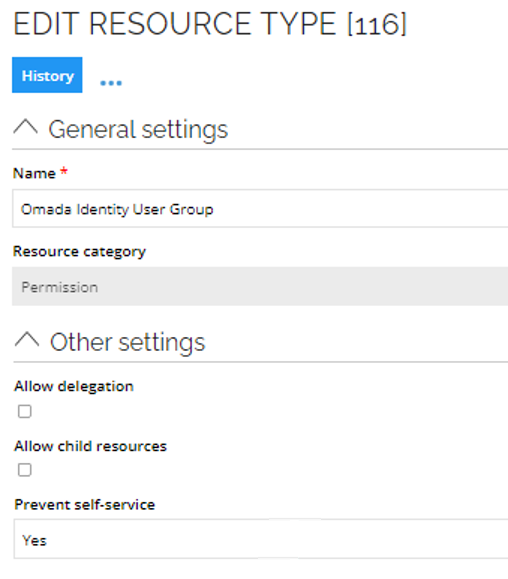Screen dimensions: 508x579
Task: Click the divider line under General settings
Action: pyautogui.click(x=260, y=149)
